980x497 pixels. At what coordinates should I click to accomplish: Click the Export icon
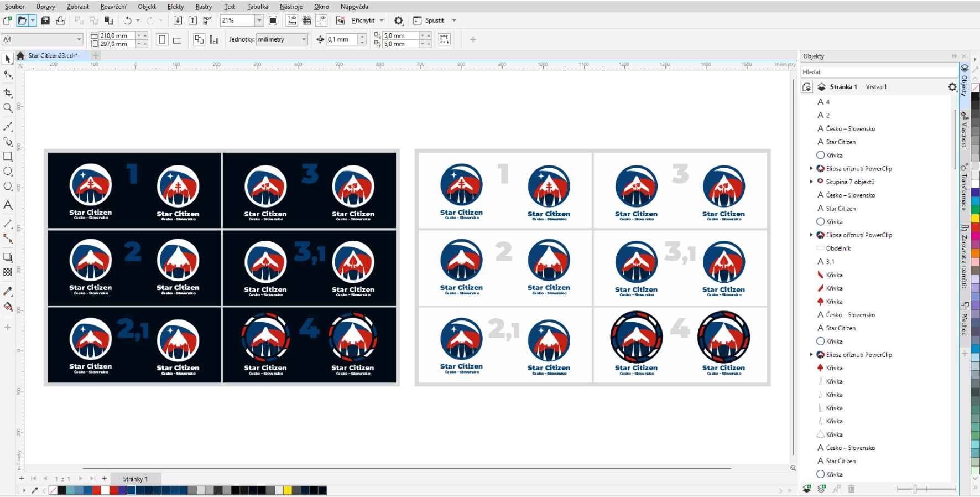coord(192,20)
